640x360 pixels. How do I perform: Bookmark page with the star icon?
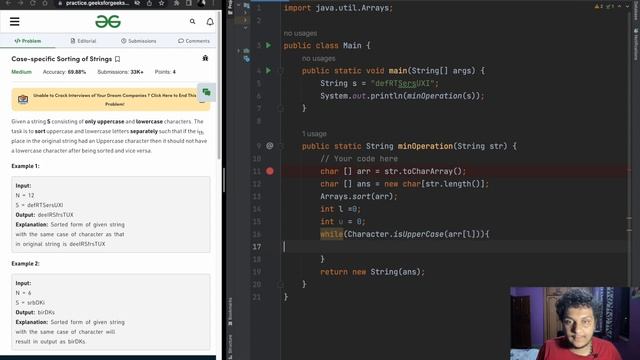[x=162, y=3]
